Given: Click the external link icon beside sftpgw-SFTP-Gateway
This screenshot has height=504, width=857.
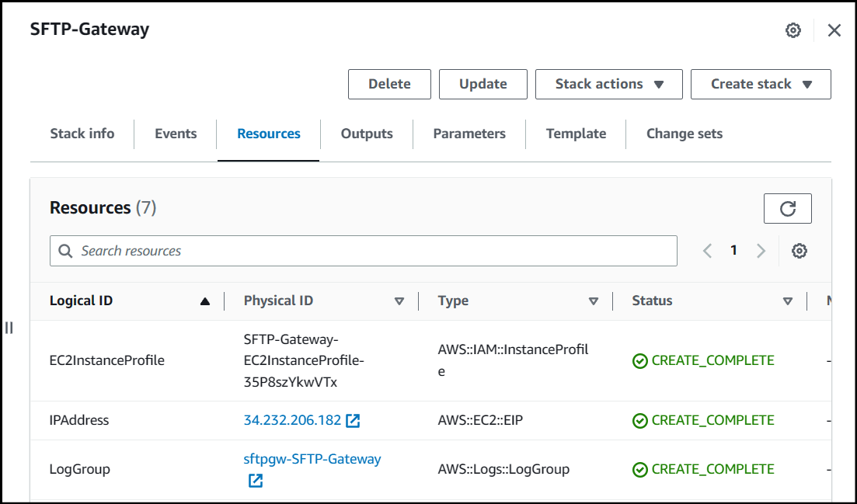Looking at the screenshot, I should click(x=254, y=481).
